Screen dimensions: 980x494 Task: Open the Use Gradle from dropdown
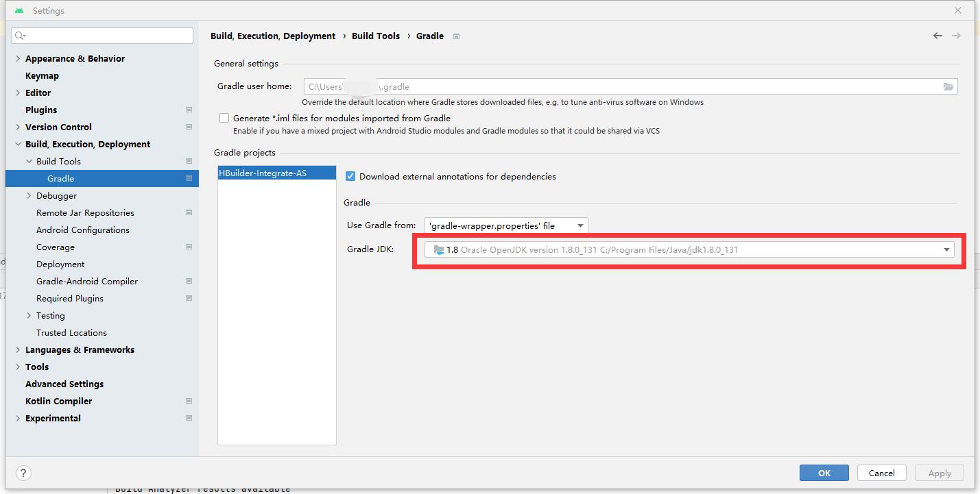506,225
